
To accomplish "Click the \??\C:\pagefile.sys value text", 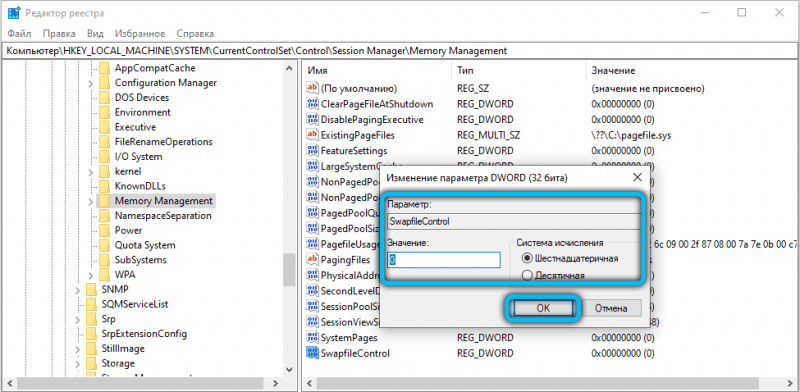I will tap(632, 135).
